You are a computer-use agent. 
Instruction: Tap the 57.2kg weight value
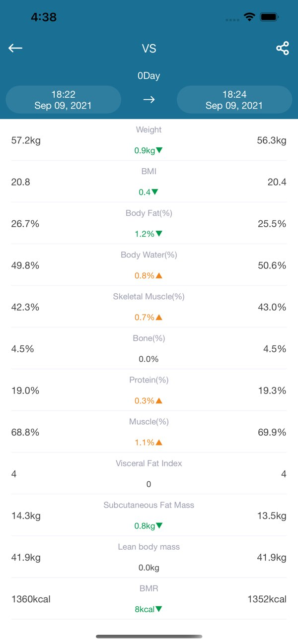click(x=26, y=140)
